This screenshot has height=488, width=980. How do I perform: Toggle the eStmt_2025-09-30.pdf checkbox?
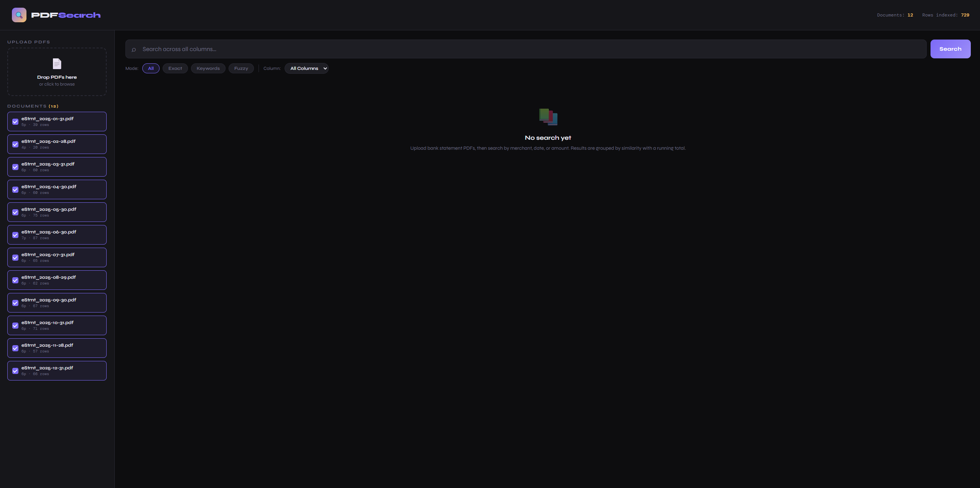(15, 303)
